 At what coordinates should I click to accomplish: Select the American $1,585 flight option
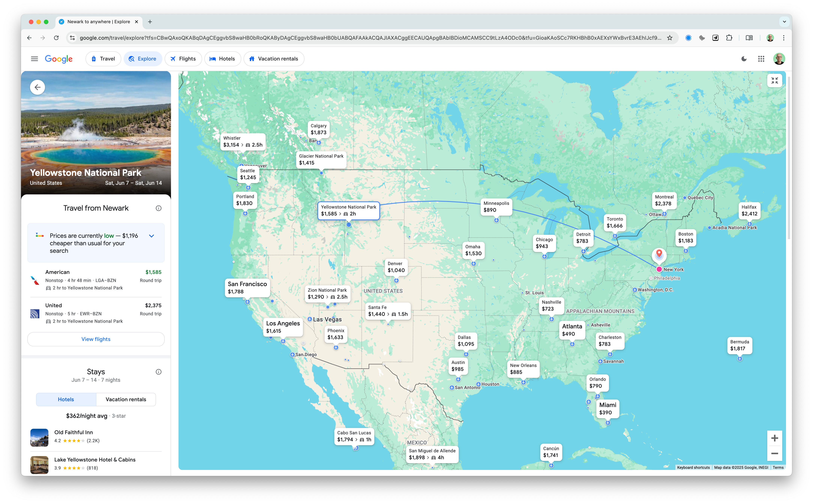point(96,280)
